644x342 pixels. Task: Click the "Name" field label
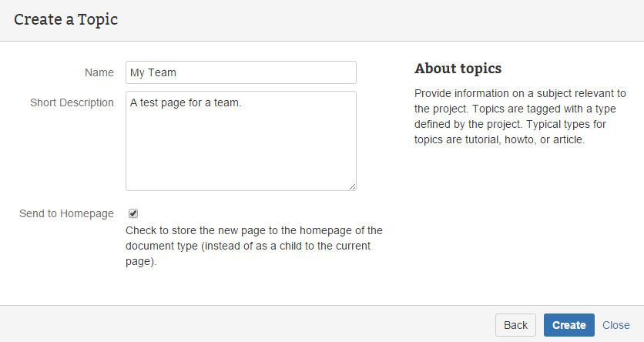[99, 72]
